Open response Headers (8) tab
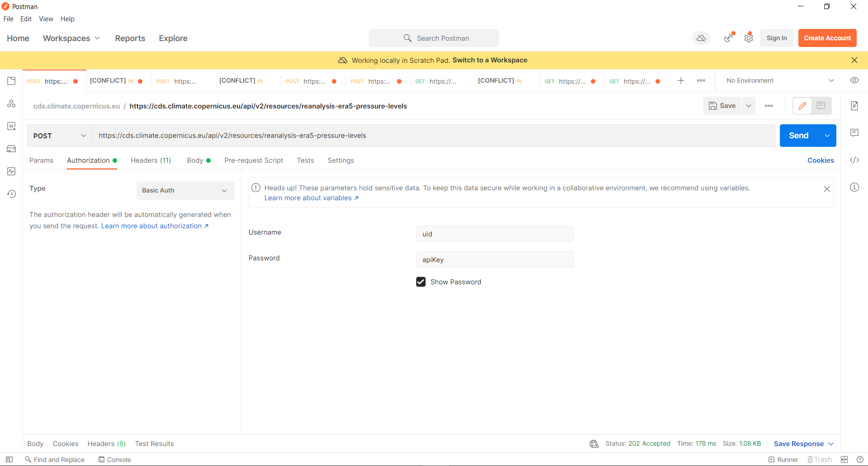 pos(107,444)
